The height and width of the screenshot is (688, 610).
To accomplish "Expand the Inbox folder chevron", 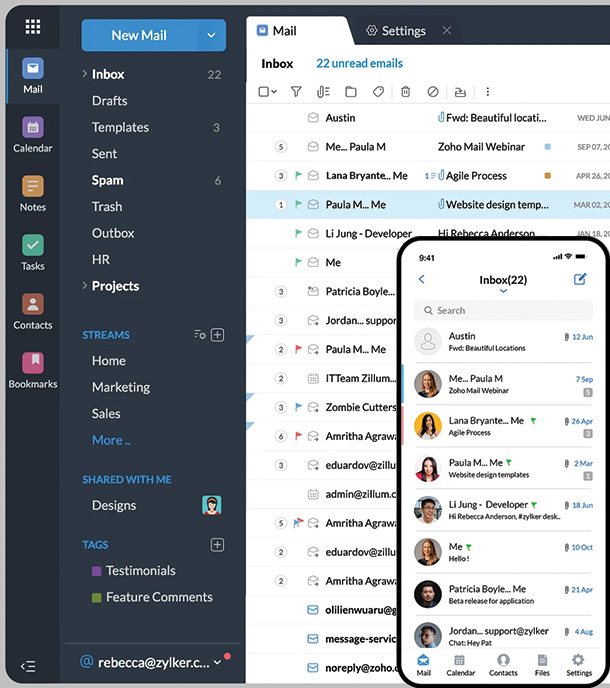I will point(84,74).
